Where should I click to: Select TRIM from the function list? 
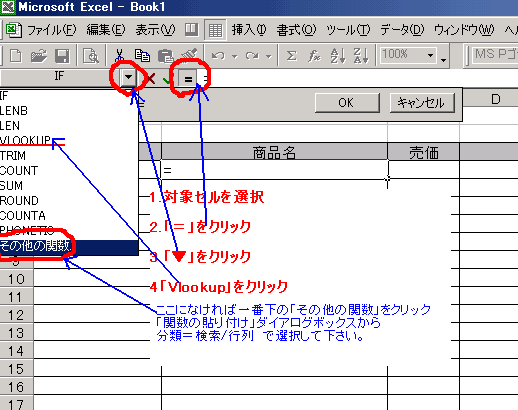click(69, 156)
